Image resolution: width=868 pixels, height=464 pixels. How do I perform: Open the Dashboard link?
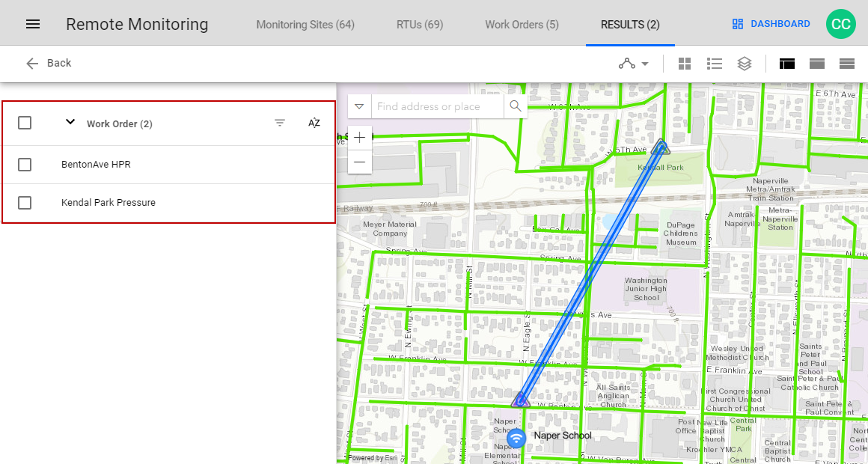770,23
